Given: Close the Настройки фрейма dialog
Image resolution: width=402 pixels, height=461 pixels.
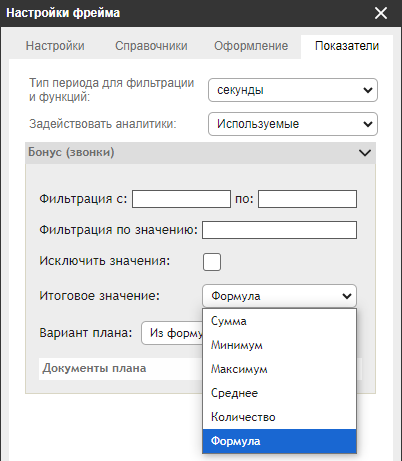Looking at the screenshot, I should click(380, 13).
